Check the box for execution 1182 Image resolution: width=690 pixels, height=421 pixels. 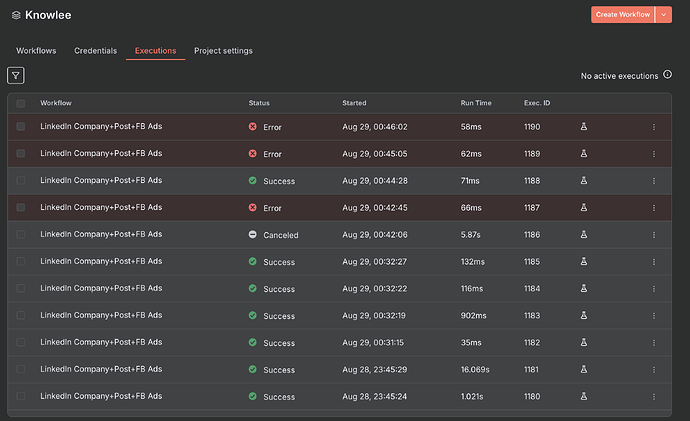pyautogui.click(x=21, y=342)
